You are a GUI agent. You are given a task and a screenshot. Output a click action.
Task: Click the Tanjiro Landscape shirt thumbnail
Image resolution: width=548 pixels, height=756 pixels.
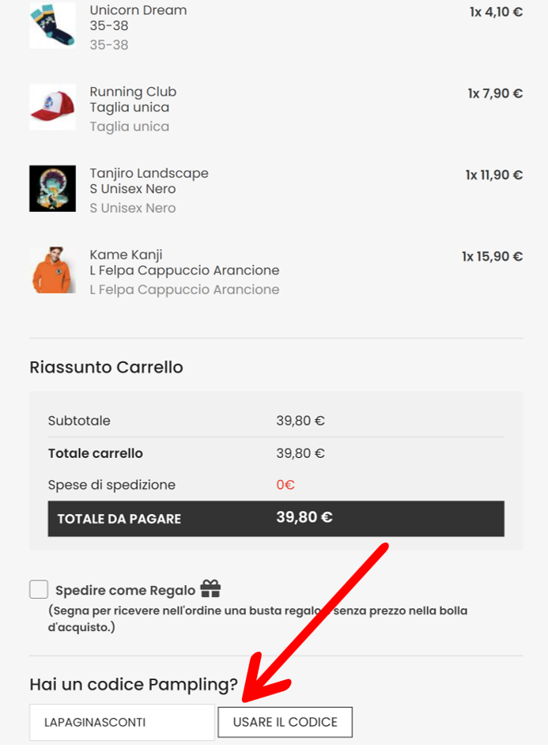pyautogui.click(x=52, y=188)
